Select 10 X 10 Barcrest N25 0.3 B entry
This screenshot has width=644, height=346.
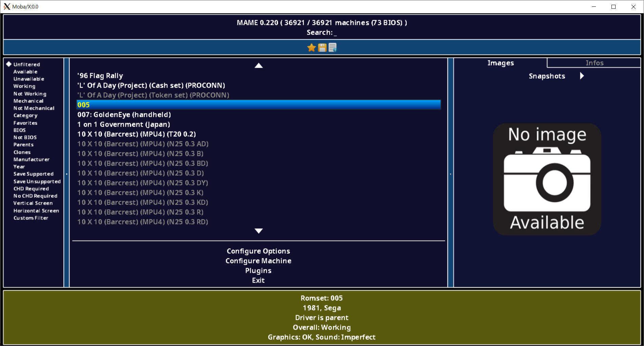[259, 154]
